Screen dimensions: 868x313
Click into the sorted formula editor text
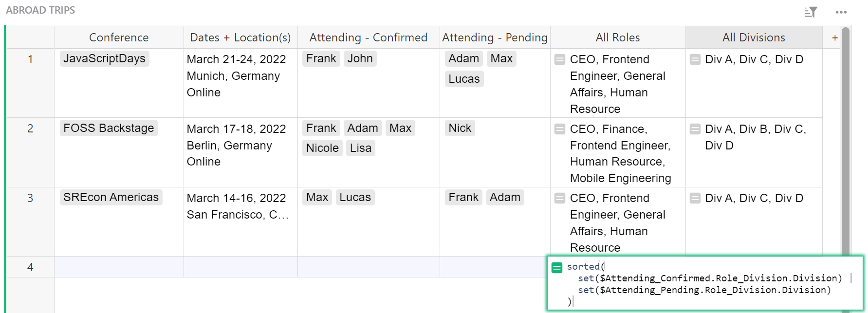(x=706, y=284)
